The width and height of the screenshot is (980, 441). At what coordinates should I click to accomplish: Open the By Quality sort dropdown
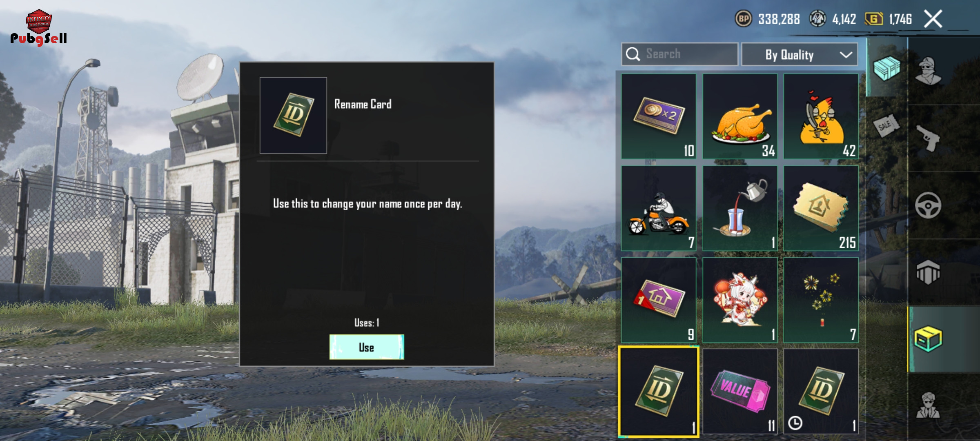point(800,54)
